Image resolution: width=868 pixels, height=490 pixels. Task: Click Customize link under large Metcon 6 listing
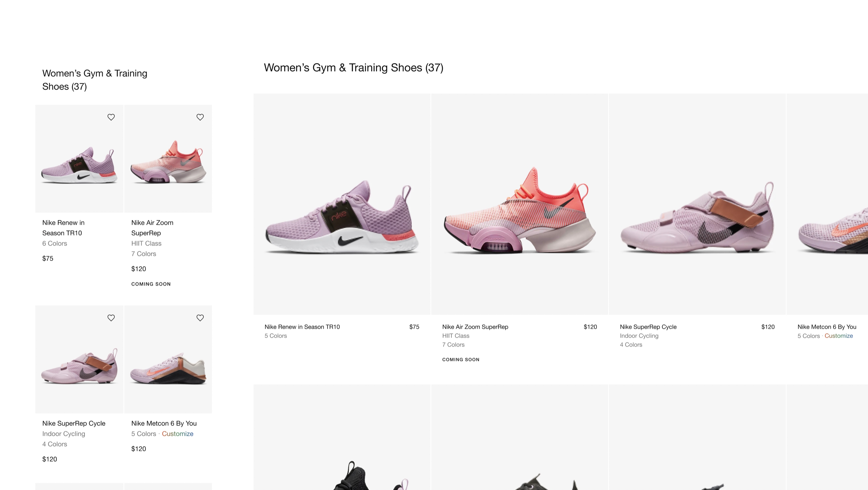tap(838, 336)
